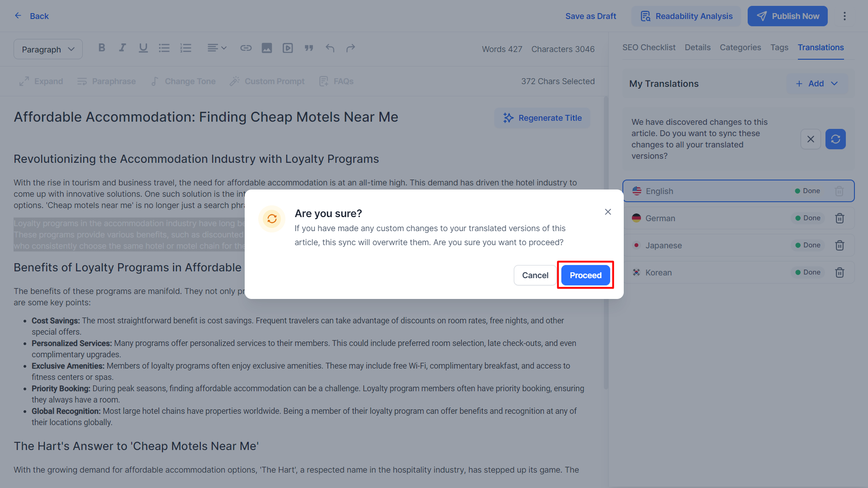Switch to the Details tab
Screen dimensions: 868x488
[697, 47]
